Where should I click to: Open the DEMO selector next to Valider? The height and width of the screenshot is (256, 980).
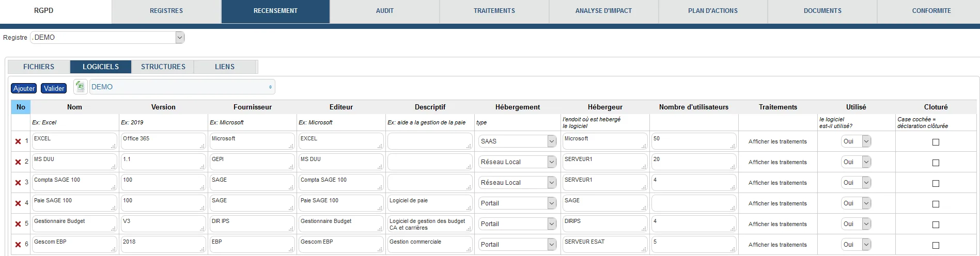click(x=182, y=87)
